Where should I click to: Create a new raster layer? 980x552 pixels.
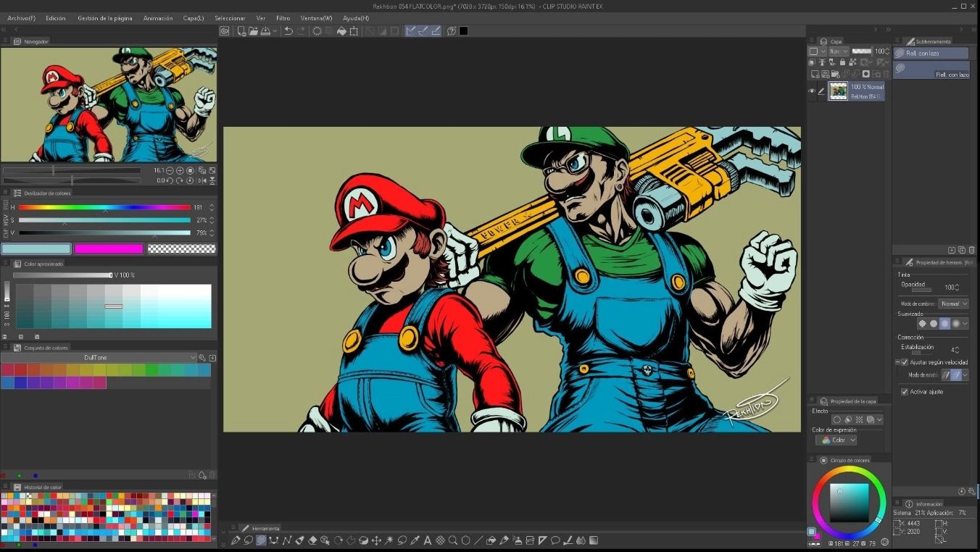click(x=815, y=74)
